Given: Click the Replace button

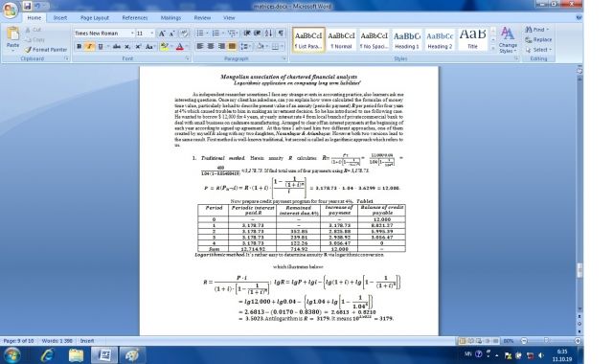Looking at the screenshot, I should coord(538,39).
